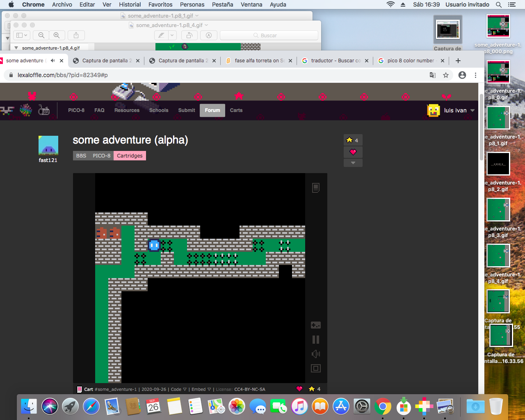Pause the game in the cart player
The width and height of the screenshot is (525, 420).
click(x=315, y=340)
